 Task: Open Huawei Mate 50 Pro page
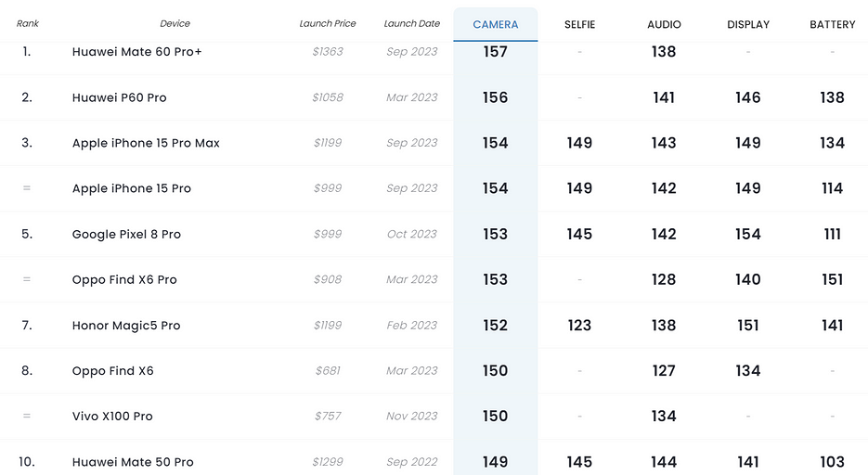(133, 462)
